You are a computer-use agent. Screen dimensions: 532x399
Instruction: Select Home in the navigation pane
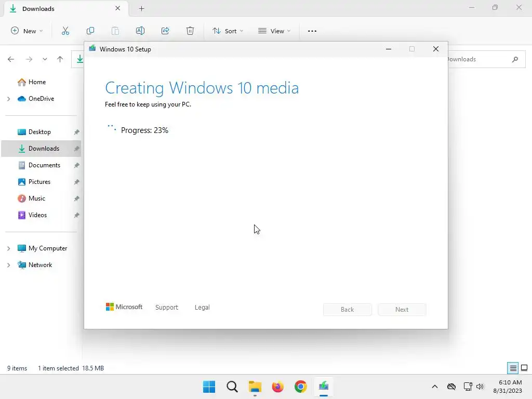(x=37, y=82)
